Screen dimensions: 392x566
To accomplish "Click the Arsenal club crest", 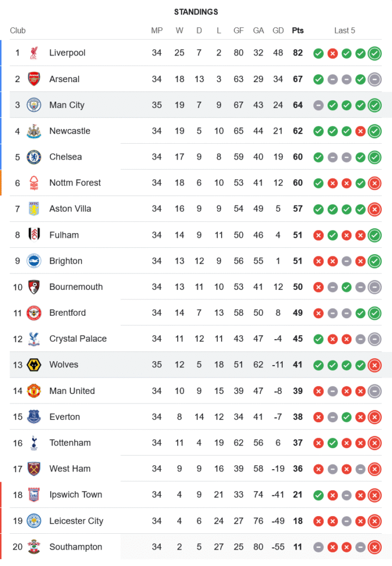I will (34, 79).
